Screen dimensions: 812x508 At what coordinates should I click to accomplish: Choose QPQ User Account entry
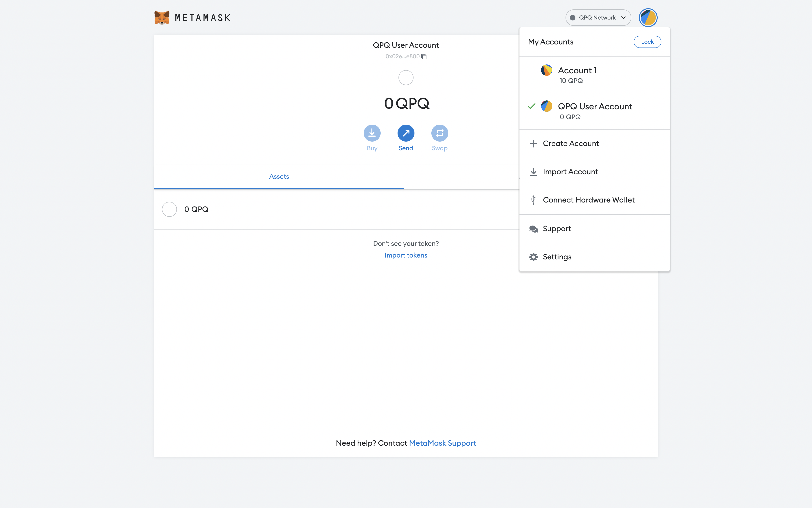pyautogui.click(x=595, y=111)
